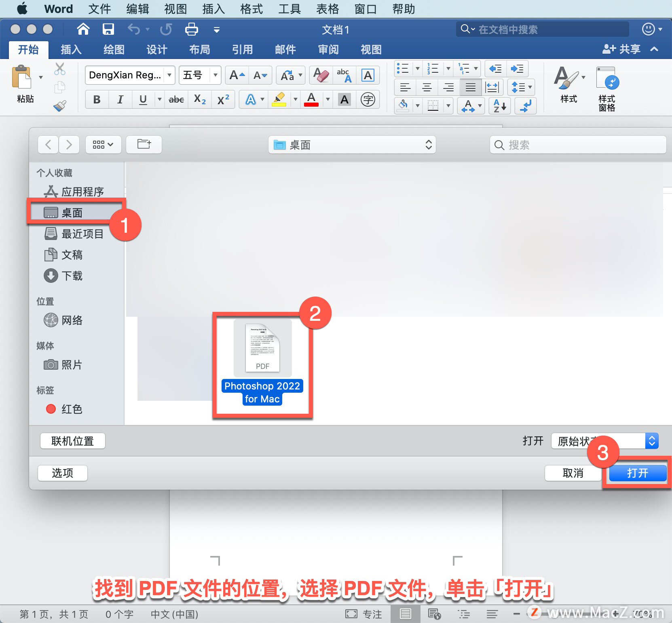Toggle left text alignment
This screenshot has height=623, width=672.
point(405,87)
